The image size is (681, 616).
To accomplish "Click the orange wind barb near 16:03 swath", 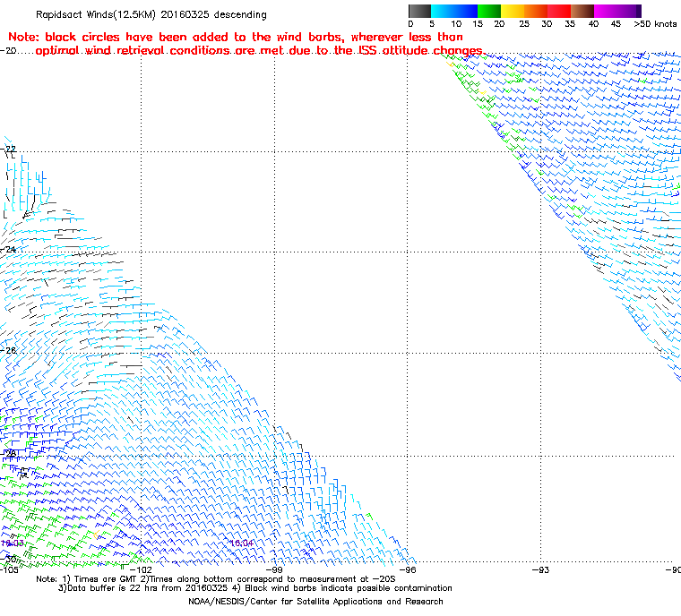I will pyautogui.click(x=97, y=535).
